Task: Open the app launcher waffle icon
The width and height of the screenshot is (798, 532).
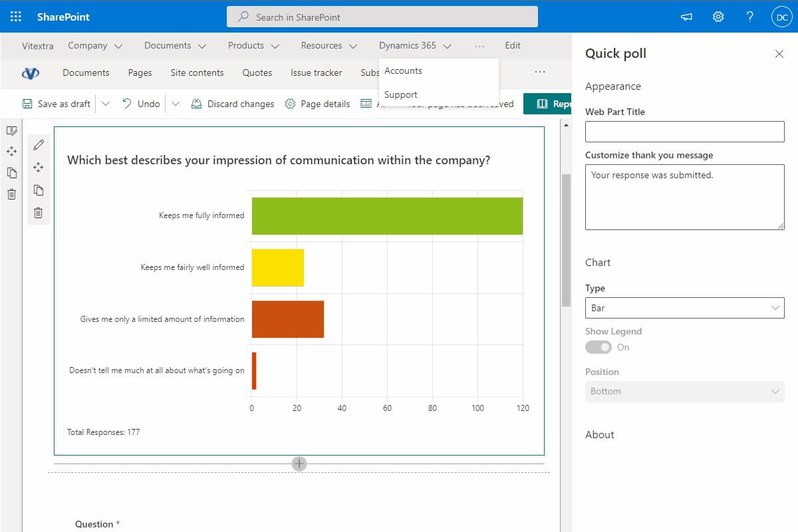Action: [16, 17]
